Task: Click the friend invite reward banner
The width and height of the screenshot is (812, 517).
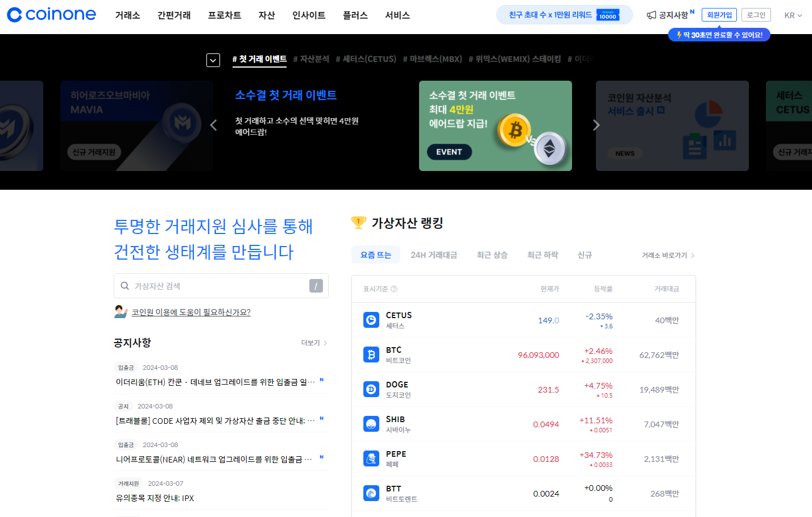Action: [565, 15]
